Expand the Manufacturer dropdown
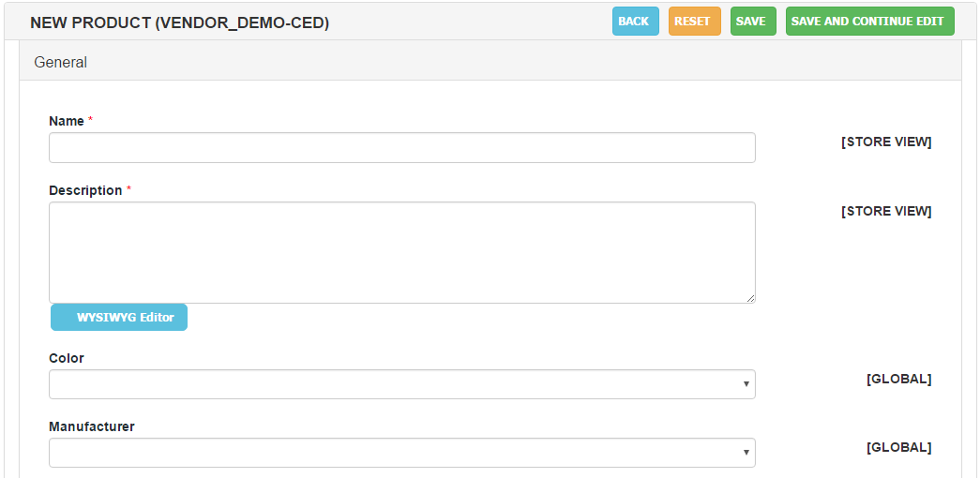Viewport: 980px width, 478px height. [x=402, y=453]
